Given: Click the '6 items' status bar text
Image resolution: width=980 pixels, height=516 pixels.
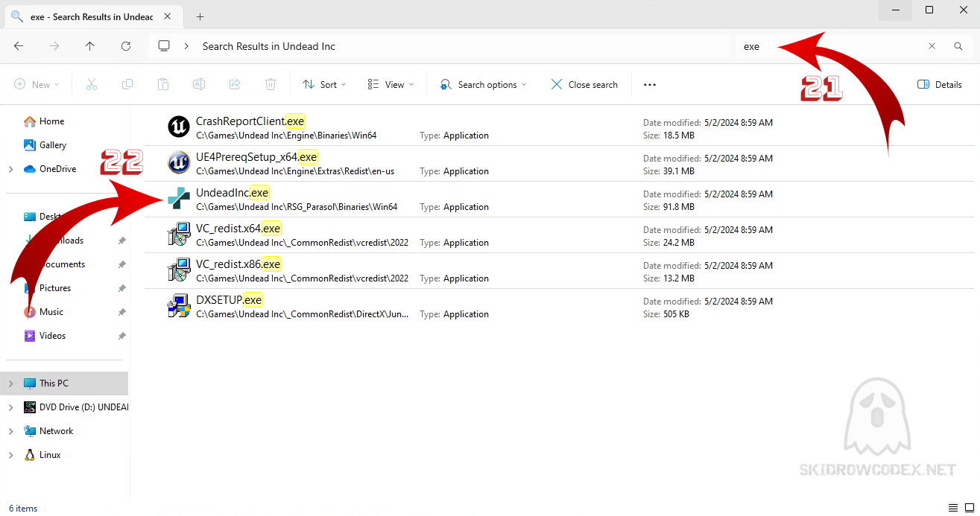Looking at the screenshot, I should (23, 509).
